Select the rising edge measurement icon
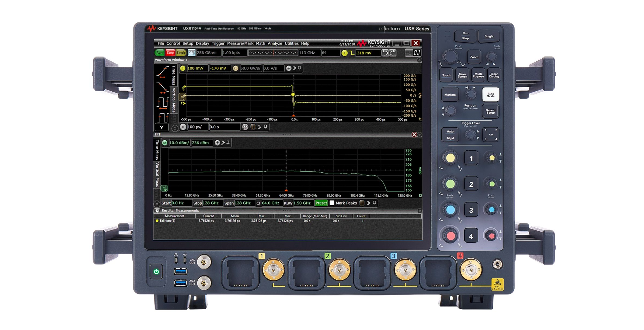This screenshot has width=644, height=330. 162,72
